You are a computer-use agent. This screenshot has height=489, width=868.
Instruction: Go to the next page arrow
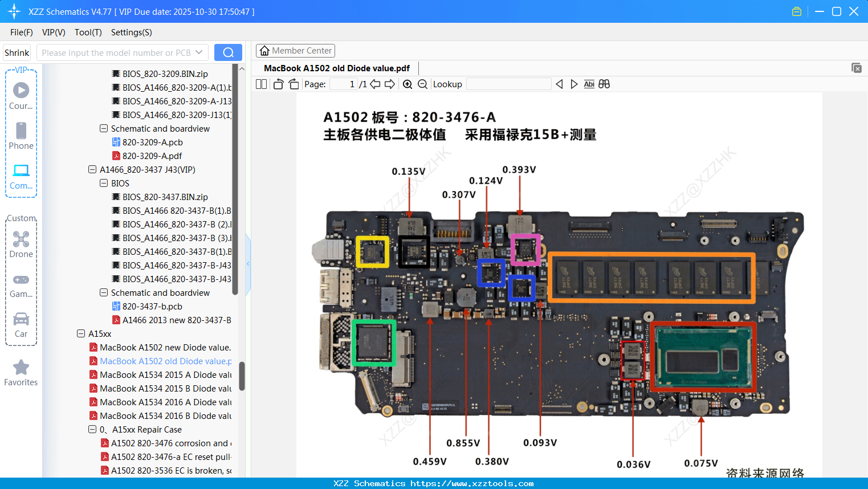[390, 84]
